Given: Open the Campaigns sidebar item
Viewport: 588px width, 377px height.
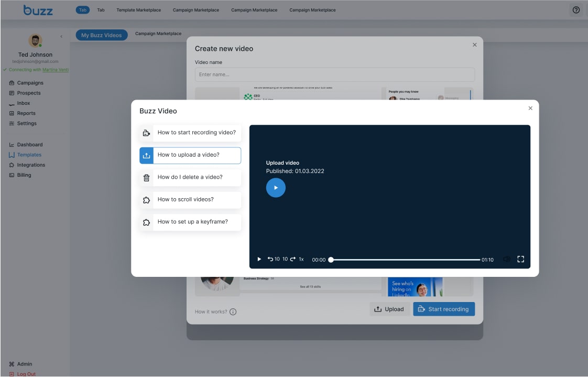Looking at the screenshot, I should click(x=30, y=83).
